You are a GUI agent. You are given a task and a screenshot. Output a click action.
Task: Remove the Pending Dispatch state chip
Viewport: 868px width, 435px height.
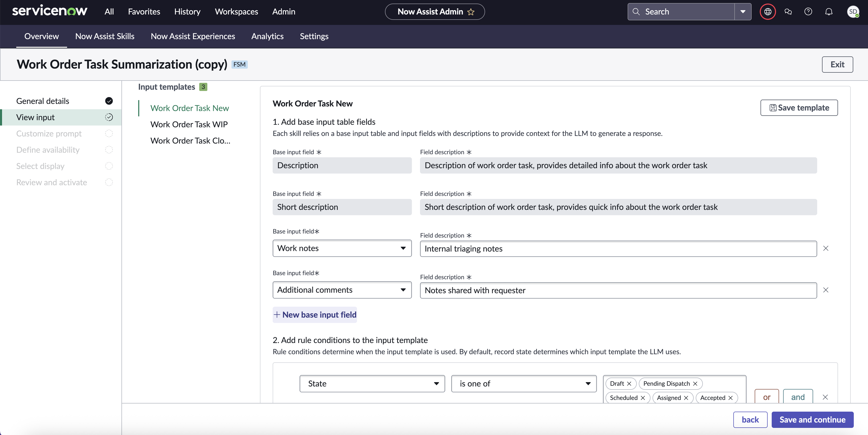pyautogui.click(x=695, y=383)
